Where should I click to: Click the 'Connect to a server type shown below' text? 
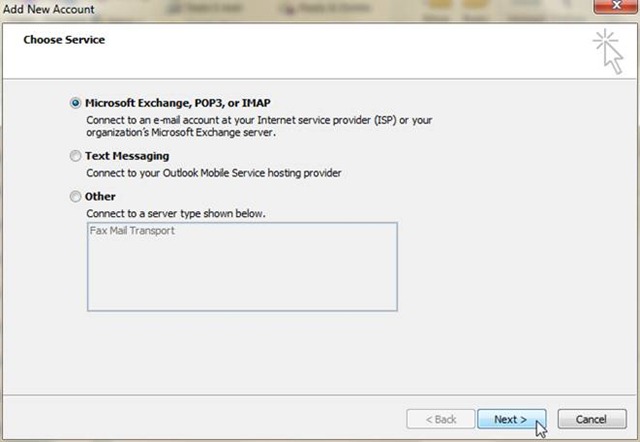(176, 213)
